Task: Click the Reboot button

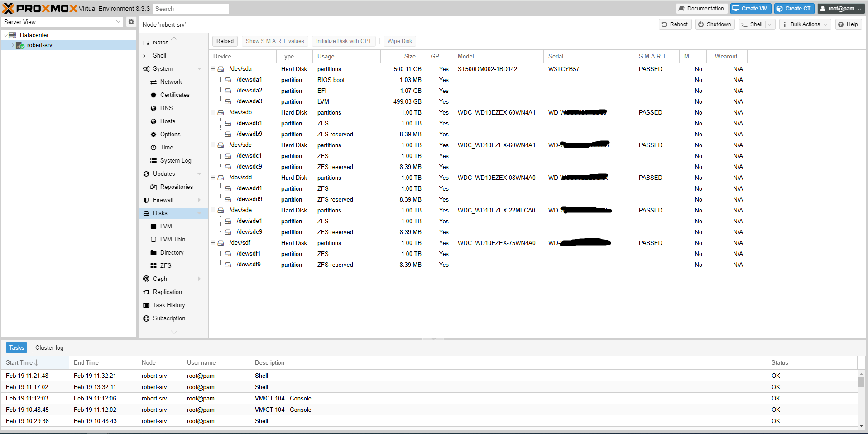Action: click(x=675, y=24)
